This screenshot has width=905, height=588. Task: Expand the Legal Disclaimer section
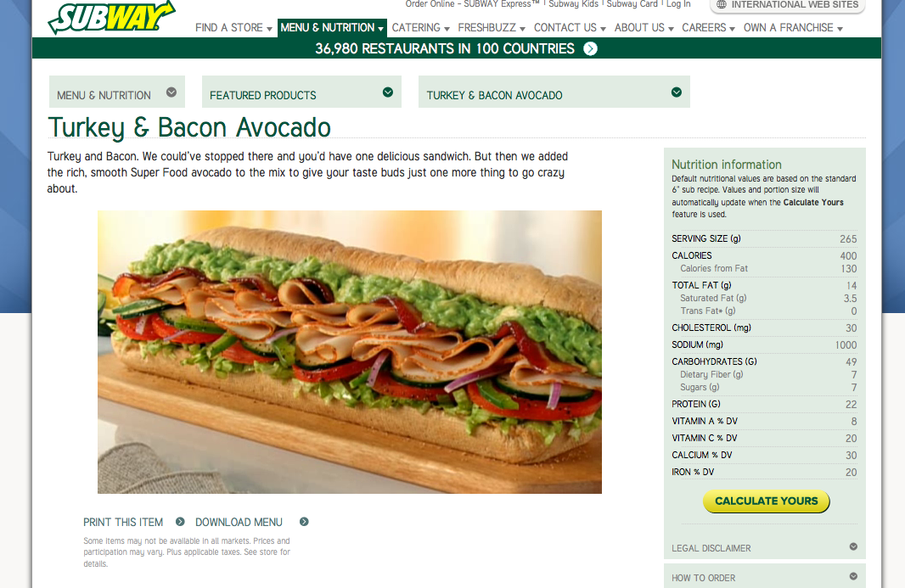tap(765, 547)
